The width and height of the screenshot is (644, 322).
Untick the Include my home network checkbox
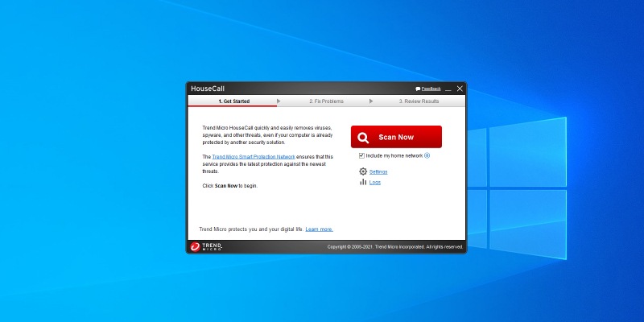tap(361, 155)
